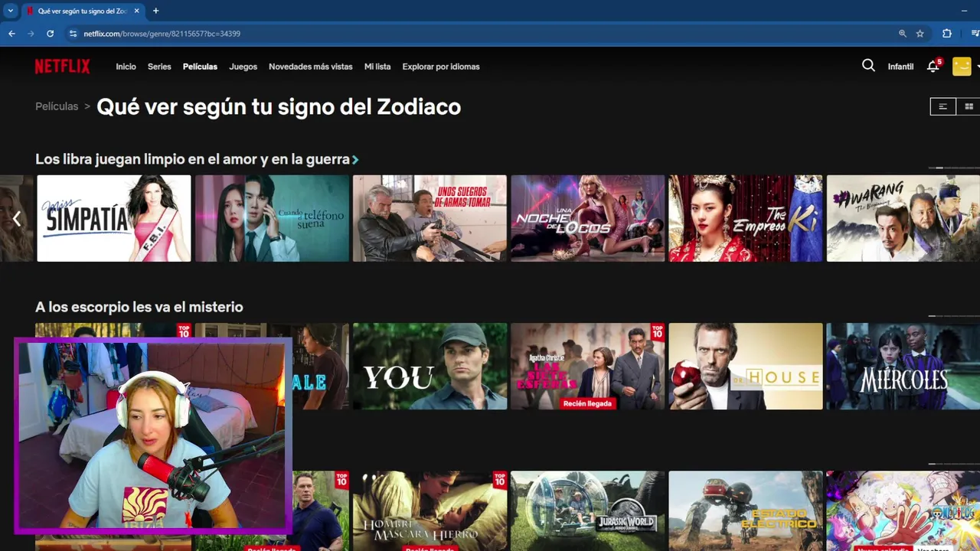This screenshot has width=980, height=551.
Task: Reload the browser page
Action: [51, 34]
